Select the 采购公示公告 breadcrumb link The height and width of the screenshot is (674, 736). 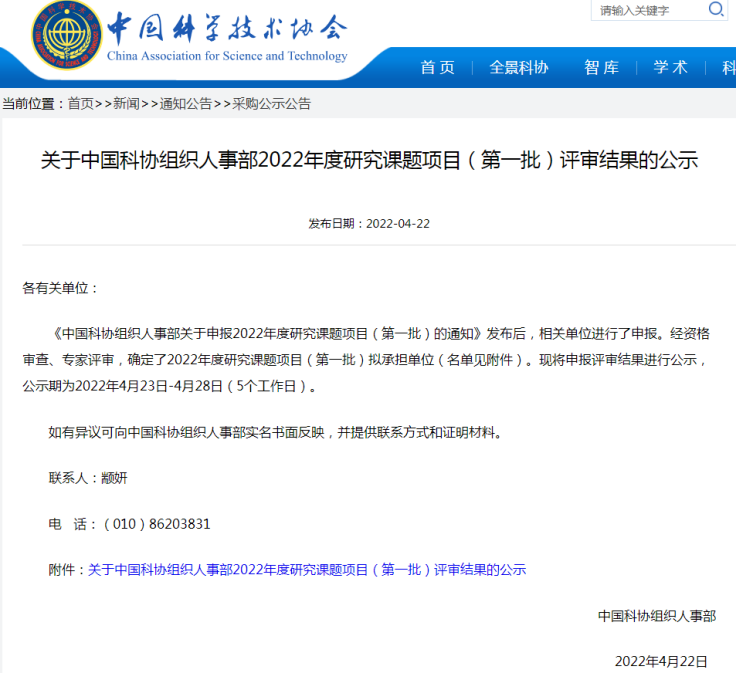coord(271,103)
